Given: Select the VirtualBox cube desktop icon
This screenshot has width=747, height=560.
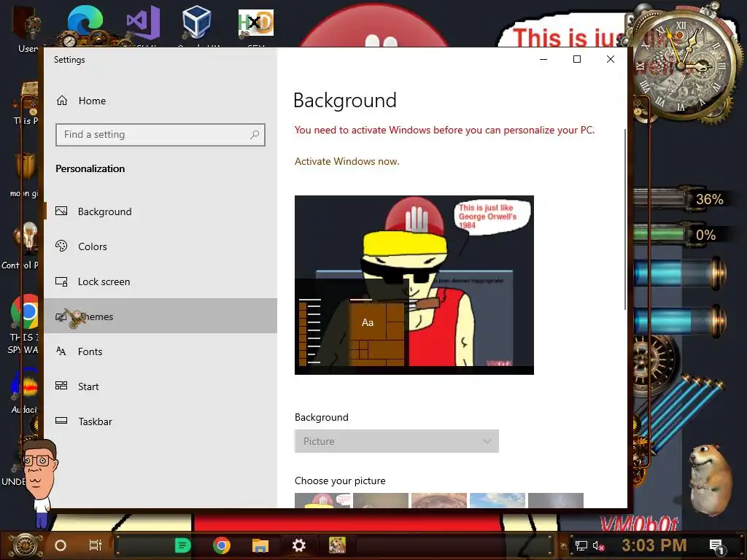Looking at the screenshot, I should point(197,22).
